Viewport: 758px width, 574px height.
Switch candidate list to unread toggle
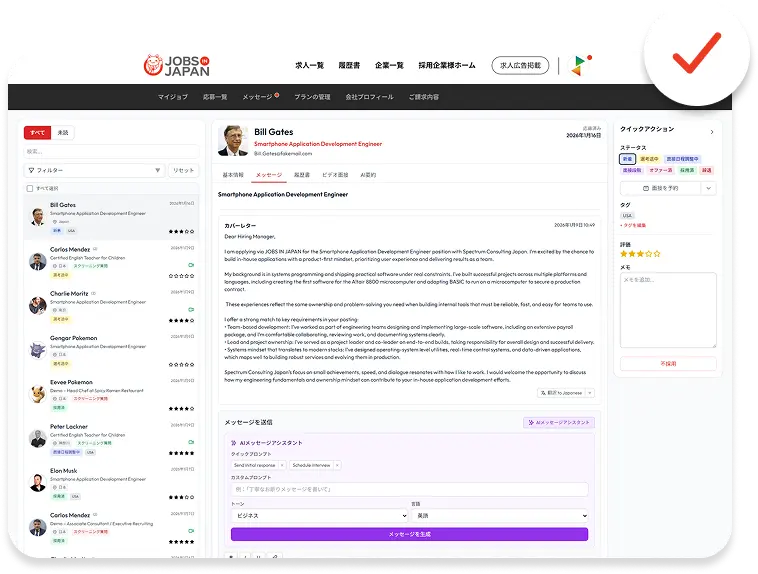click(x=63, y=132)
